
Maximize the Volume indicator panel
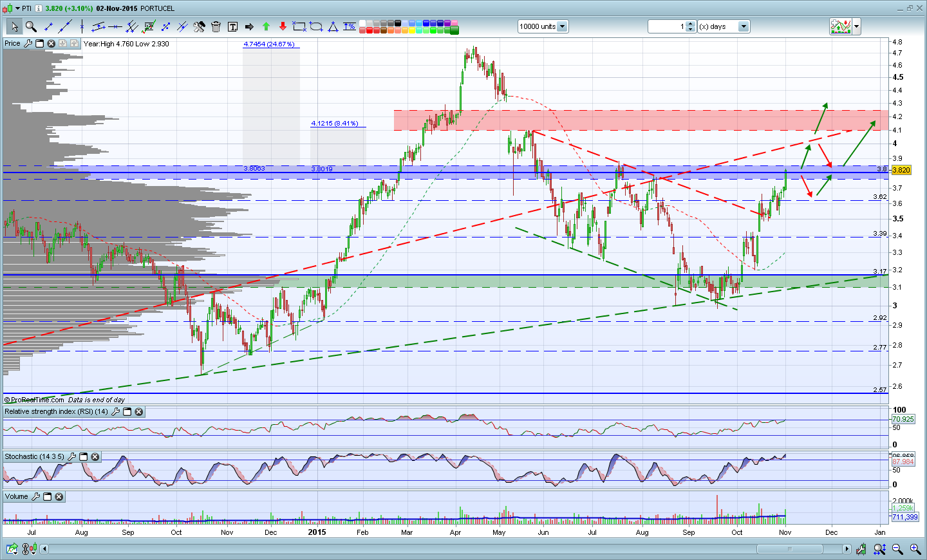(x=48, y=496)
